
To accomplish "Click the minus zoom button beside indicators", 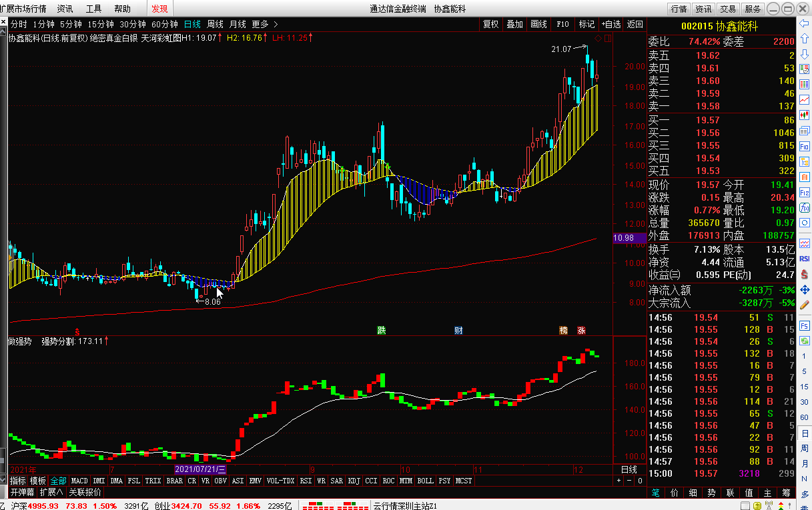I will (629, 481).
